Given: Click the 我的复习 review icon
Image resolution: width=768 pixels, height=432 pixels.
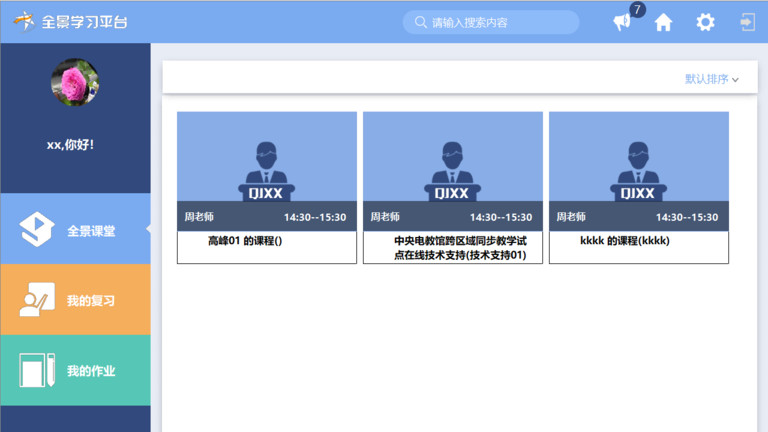Looking at the screenshot, I should pyautogui.click(x=37, y=300).
